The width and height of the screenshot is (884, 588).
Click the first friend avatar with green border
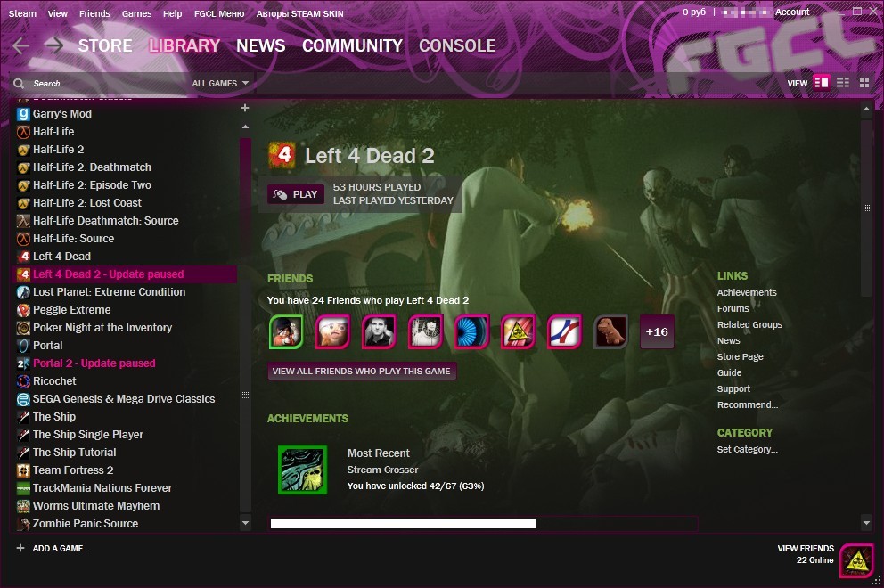point(286,331)
